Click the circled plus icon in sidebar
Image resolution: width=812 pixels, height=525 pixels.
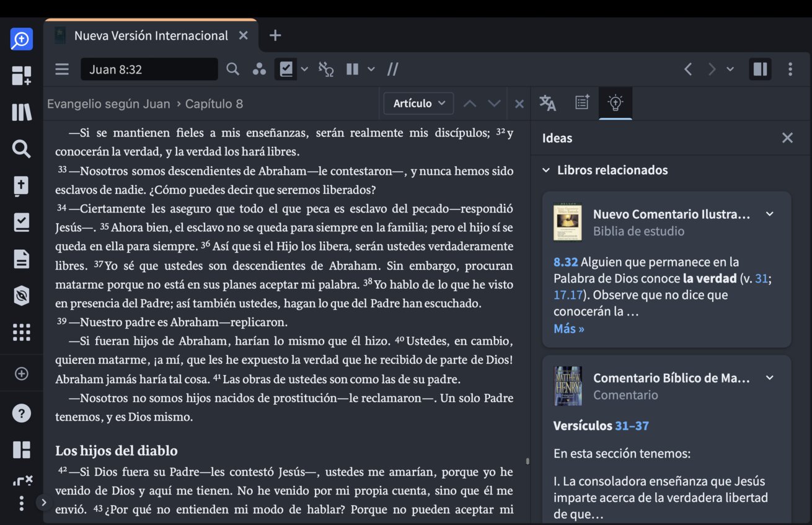pyautogui.click(x=21, y=374)
